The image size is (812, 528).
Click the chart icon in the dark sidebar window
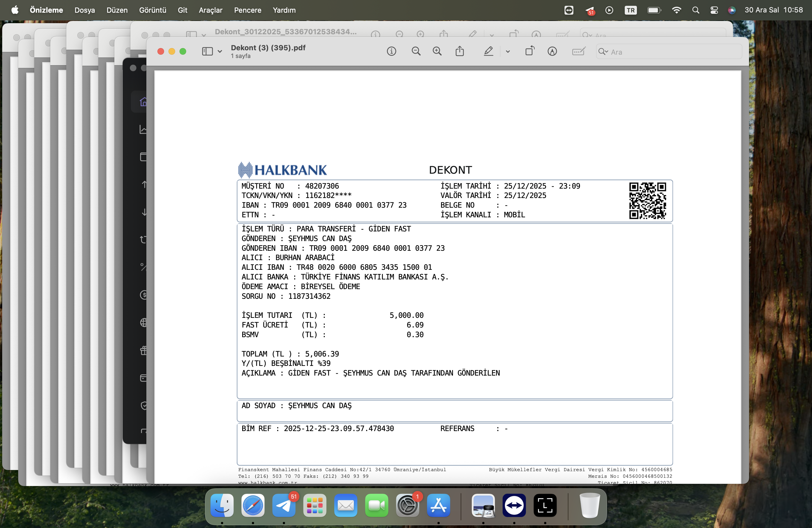[x=143, y=129]
